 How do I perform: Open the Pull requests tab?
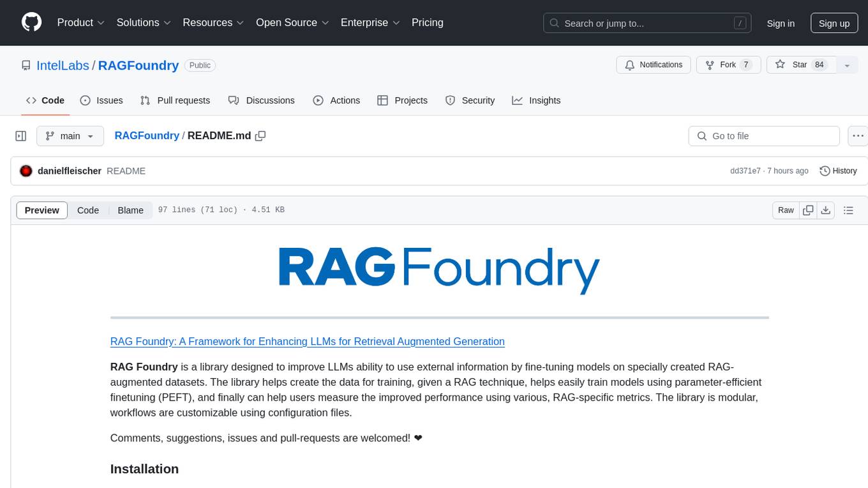(x=175, y=100)
